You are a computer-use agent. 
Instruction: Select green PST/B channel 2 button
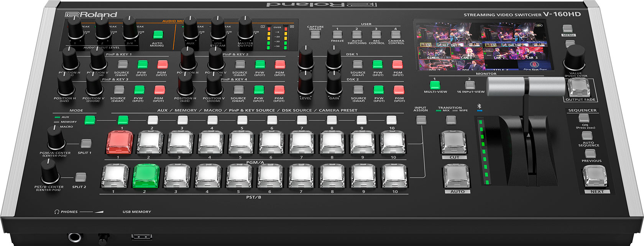[146, 175]
